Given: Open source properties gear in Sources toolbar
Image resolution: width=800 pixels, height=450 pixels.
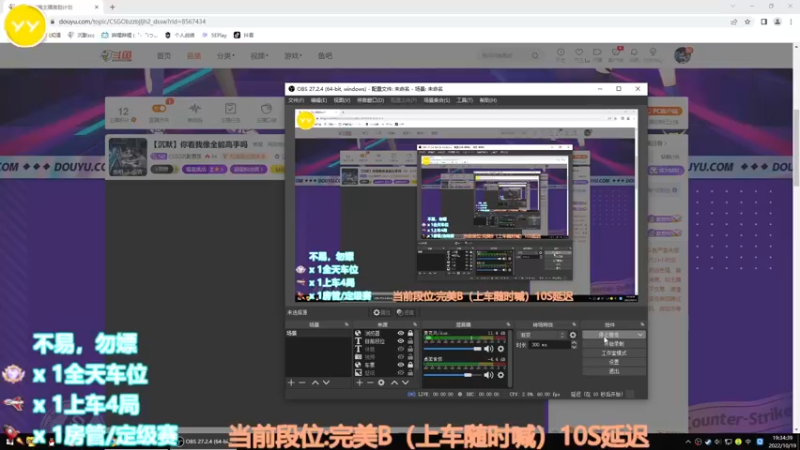Looking at the screenshot, I should pyautogui.click(x=381, y=383).
